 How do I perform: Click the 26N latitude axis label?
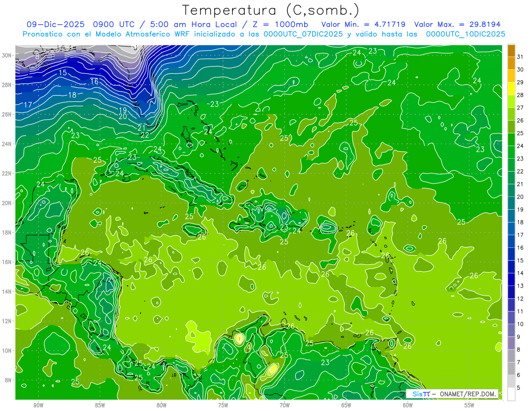[7, 114]
